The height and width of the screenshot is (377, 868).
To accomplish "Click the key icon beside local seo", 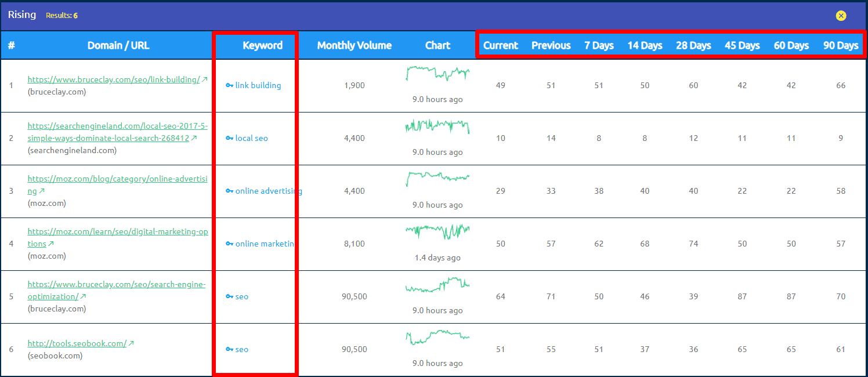I will (x=230, y=139).
